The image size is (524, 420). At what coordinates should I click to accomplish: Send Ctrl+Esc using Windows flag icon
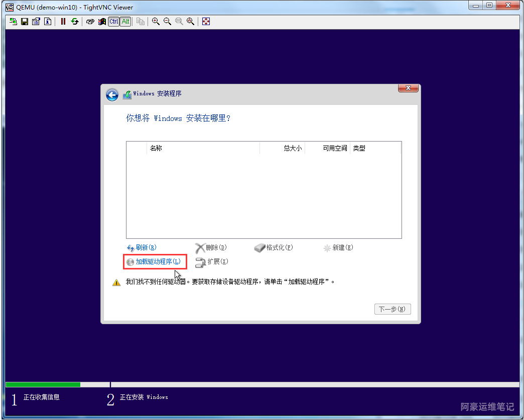pyautogui.click(x=102, y=22)
